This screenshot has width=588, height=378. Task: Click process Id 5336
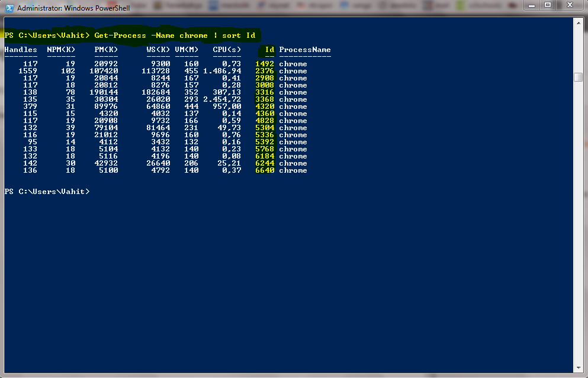[x=265, y=135]
